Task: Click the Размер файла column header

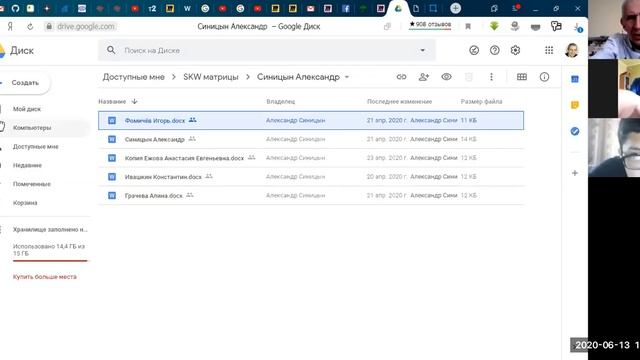Action: (481, 102)
